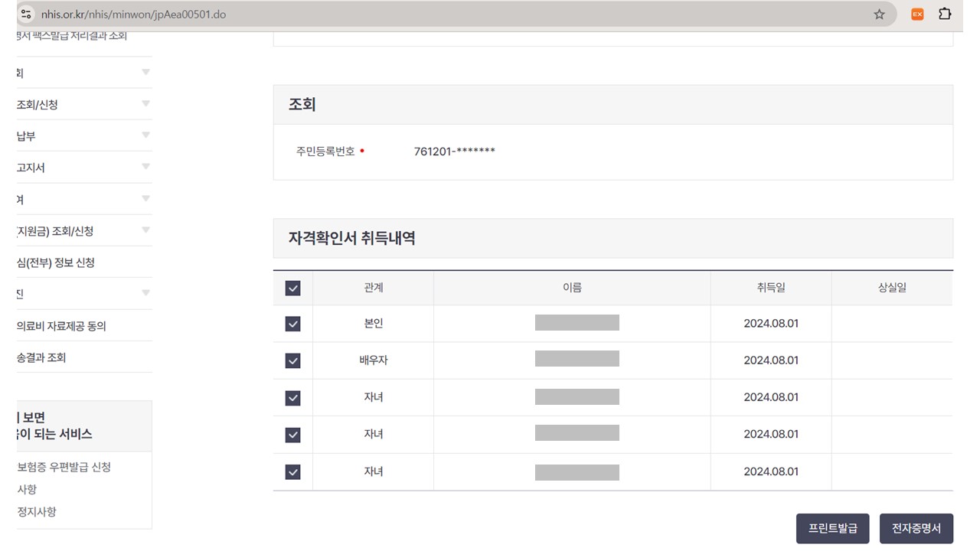The image size is (980, 551).
Task: Open the 송결과 조회 sidebar item
Action: [x=41, y=357]
